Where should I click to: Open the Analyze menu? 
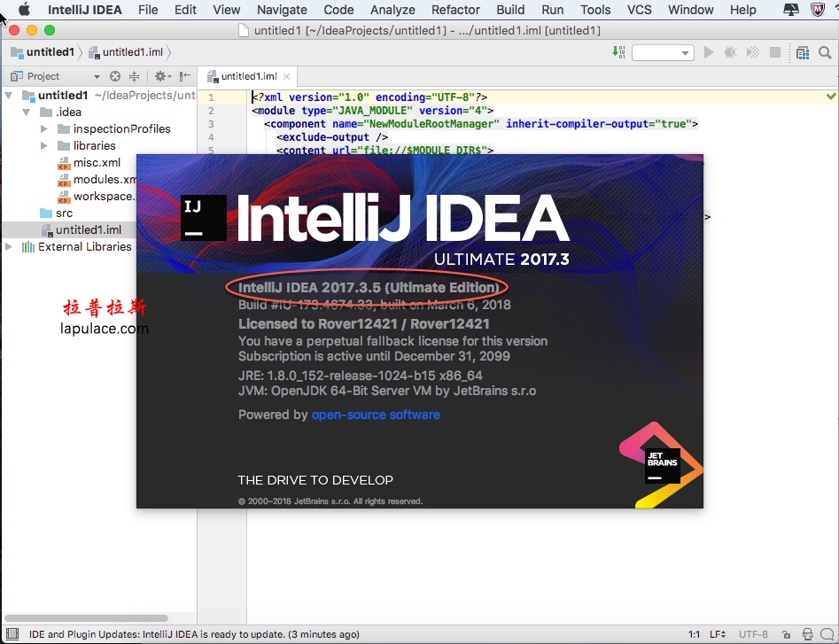[x=392, y=10]
